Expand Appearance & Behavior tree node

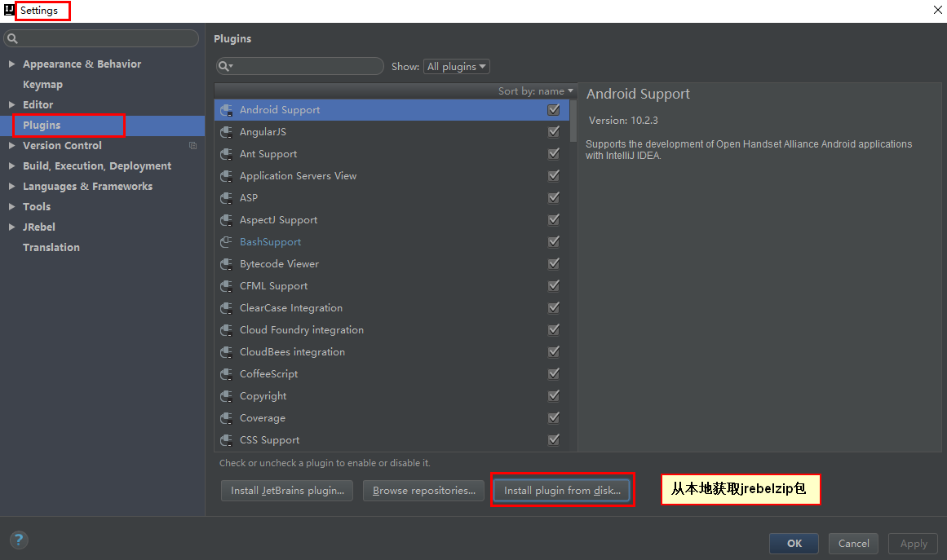tap(11, 64)
